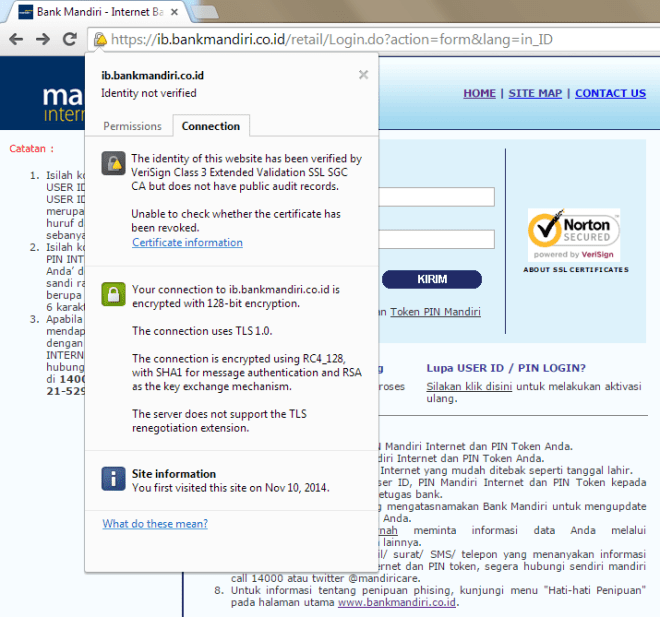This screenshot has height=617, width=660.
Task: Select the Connection tab
Action: (x=211, y=126)
